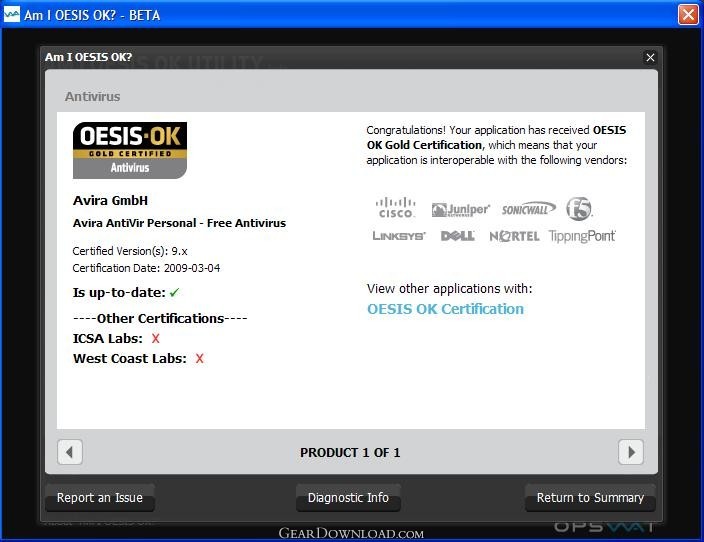The height and width of the screenshot is (542, 704).
Task: Click the red X beside West Coast Labs
Action: pos(199,358)
